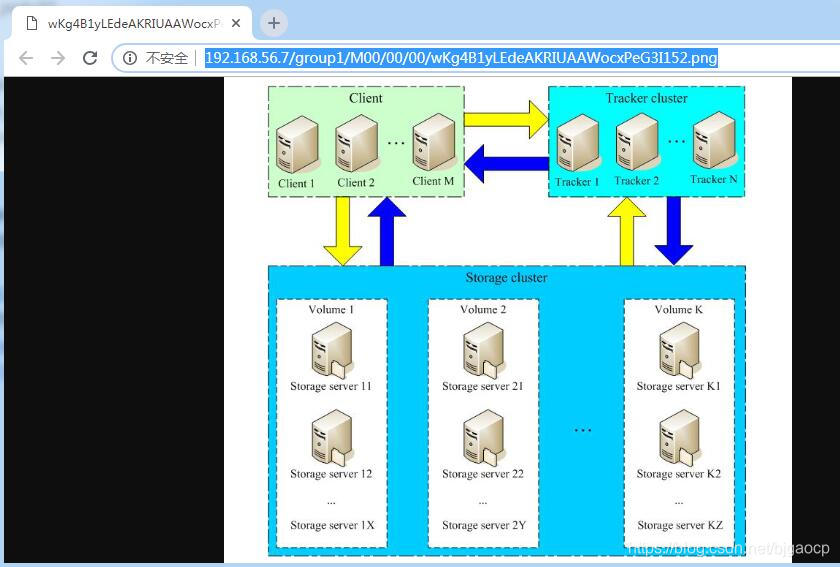Click the 'Storage server 12' label
The width and height of the screenshot is (840, 567).
click(331, 474)
